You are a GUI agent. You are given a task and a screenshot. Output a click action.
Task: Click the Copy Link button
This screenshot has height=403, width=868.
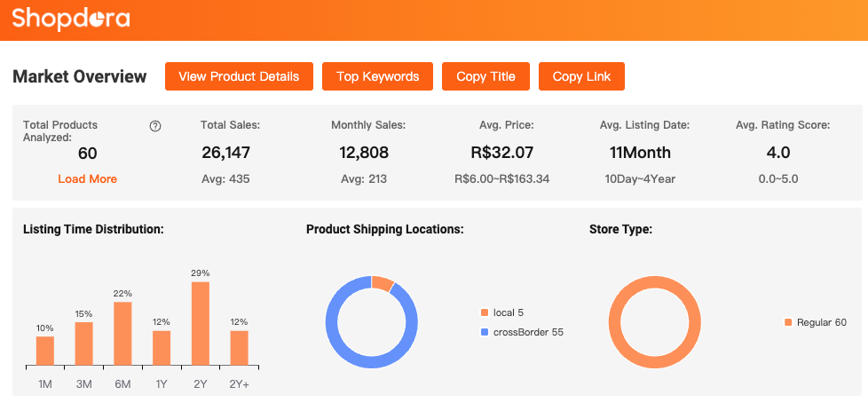pos(581,76)
